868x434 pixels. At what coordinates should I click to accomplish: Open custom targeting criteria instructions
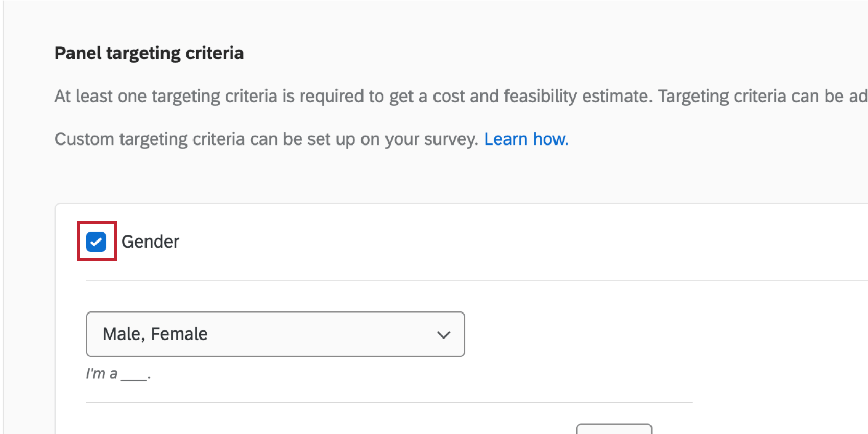coord(525,138)
